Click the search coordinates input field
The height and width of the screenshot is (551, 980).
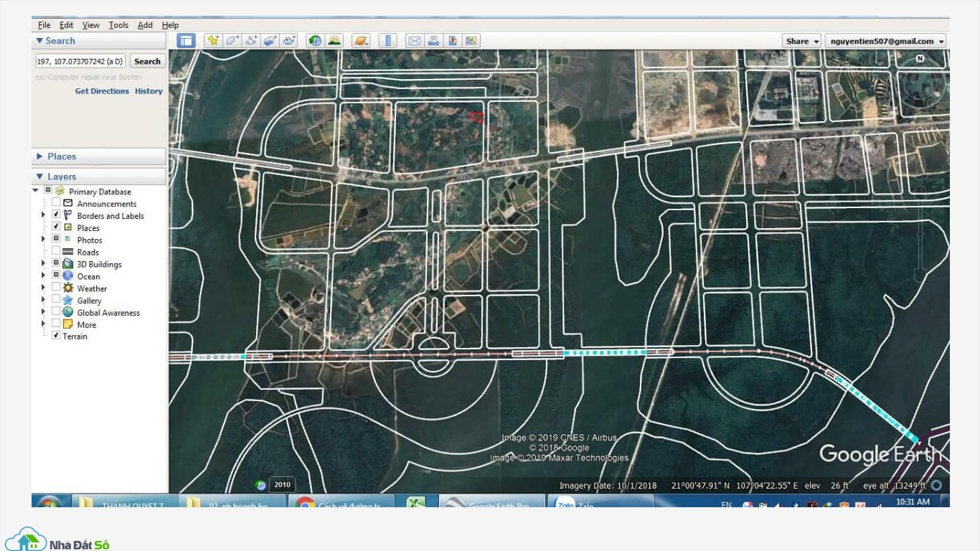(x=80, y=61)
